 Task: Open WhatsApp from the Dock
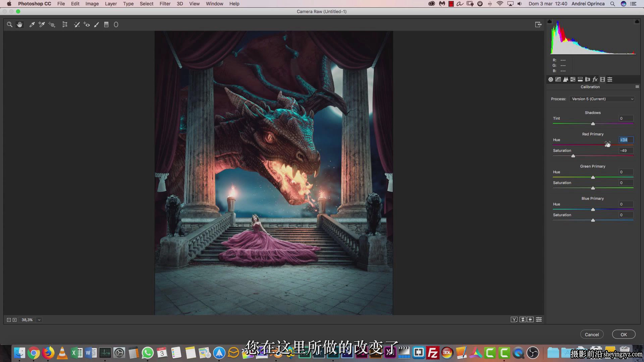[x=148, y=353]
